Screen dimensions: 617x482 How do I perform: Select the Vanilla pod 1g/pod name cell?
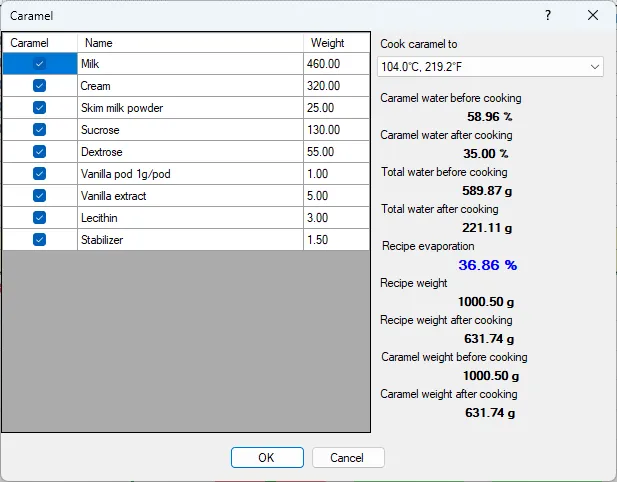(190, 174)
